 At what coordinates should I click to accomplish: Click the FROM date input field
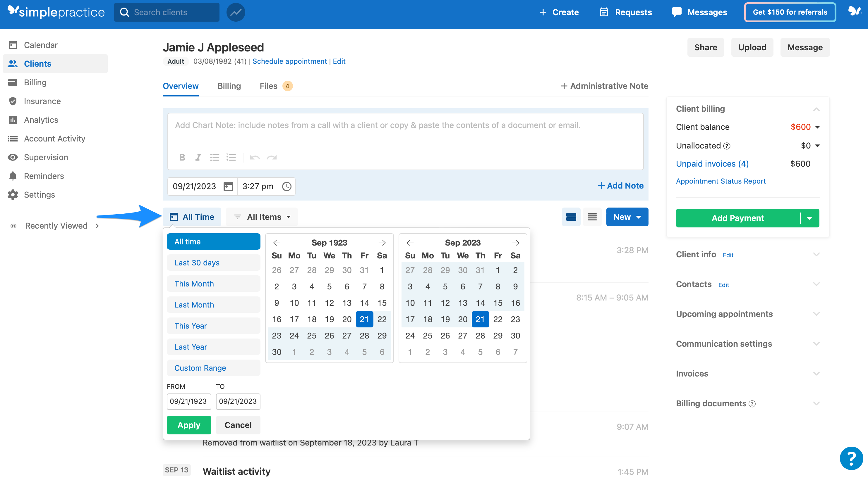click(189, 401)
